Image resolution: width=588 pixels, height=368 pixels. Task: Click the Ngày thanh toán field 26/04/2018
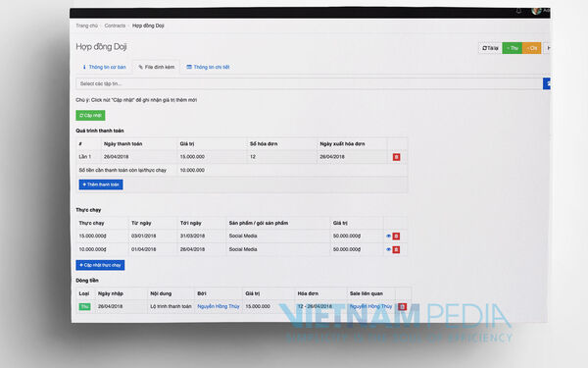[x=139, y=157]
